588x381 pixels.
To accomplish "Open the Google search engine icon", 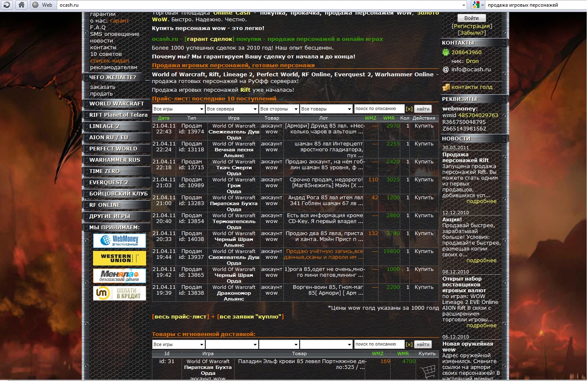I will click(x=475, y=5).
